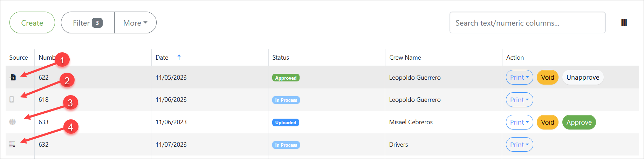Image resolution: width=644 pixels, height=159 pixels.
Task: Open the column chooser icon
Action: pyautogui.click(x=624, y=23)
